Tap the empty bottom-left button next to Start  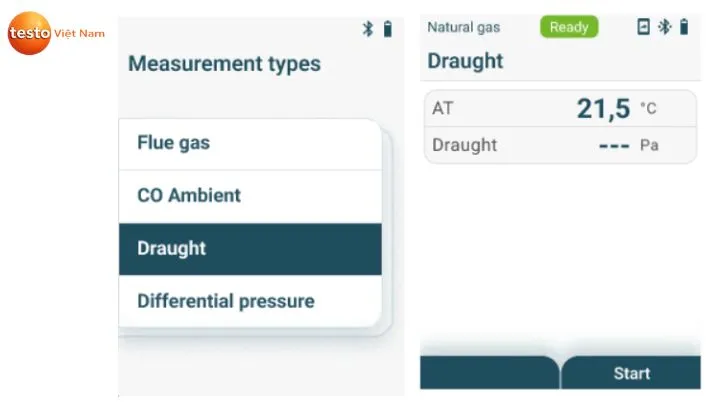pos(488,373)
